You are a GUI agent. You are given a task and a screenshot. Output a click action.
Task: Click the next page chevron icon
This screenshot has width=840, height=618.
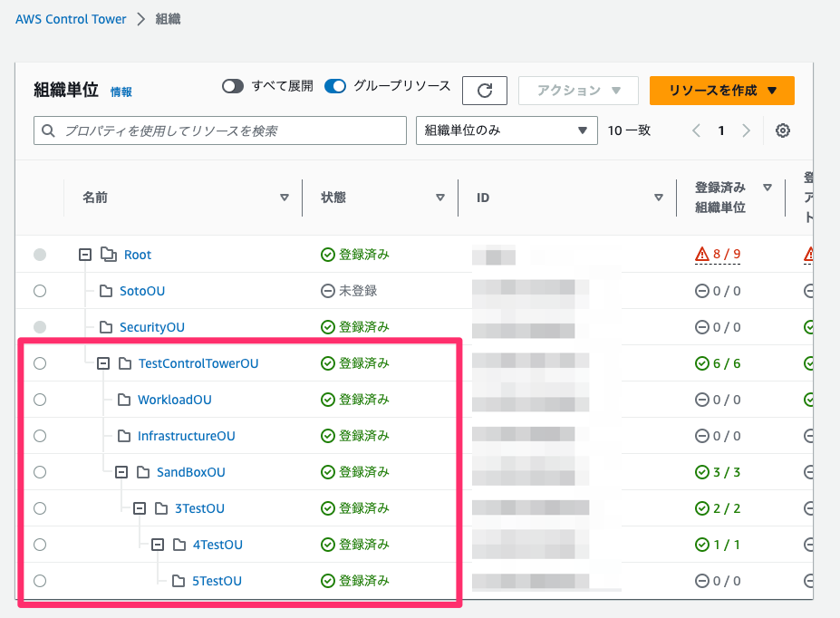pyautogui.click(x=745, y=130)
